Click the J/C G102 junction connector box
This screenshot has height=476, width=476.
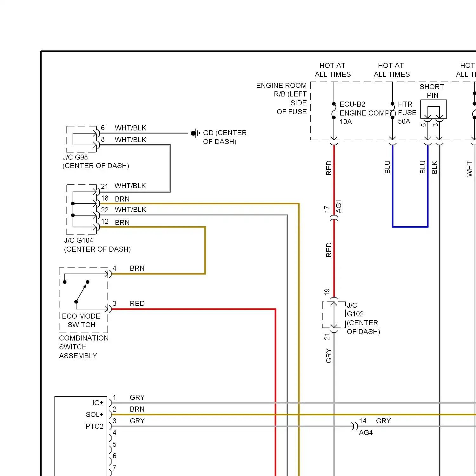tap(334, 315)
